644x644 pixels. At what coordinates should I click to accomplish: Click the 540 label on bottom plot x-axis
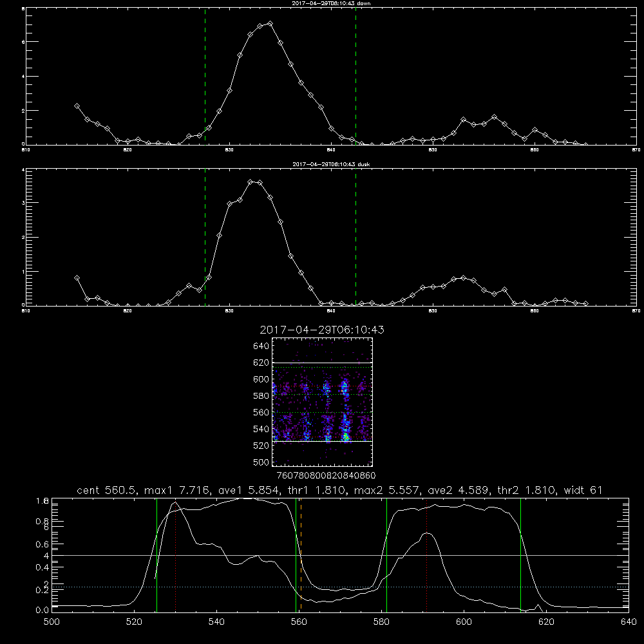(216, 622)
